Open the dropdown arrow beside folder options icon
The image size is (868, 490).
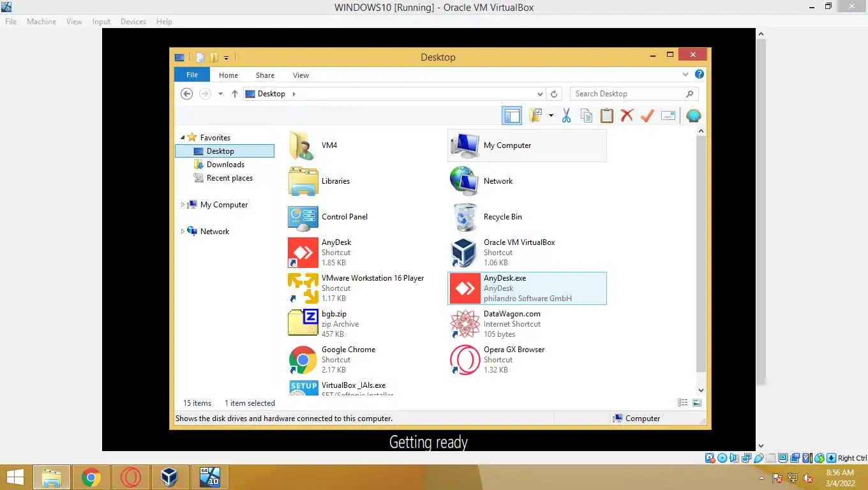click(551, 115)
